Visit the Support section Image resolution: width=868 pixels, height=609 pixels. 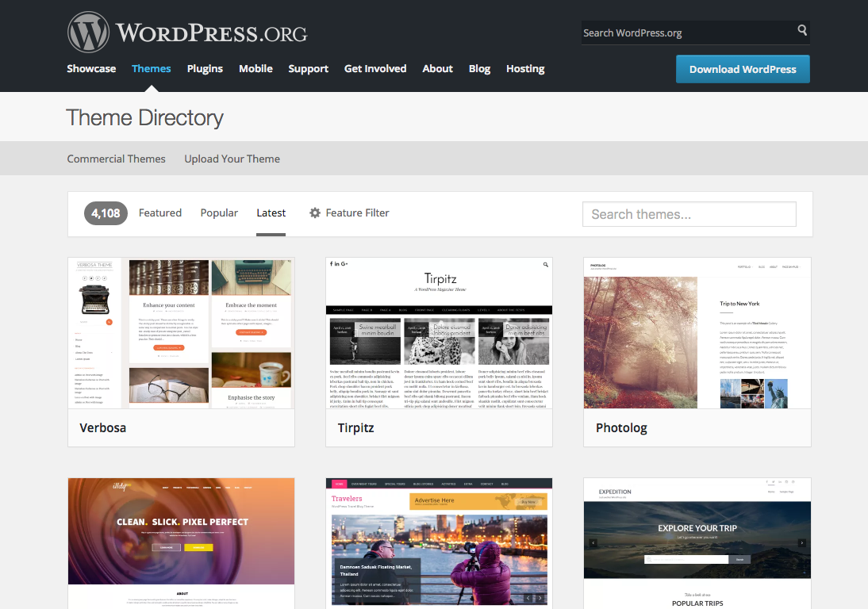[x=309, y=68]
